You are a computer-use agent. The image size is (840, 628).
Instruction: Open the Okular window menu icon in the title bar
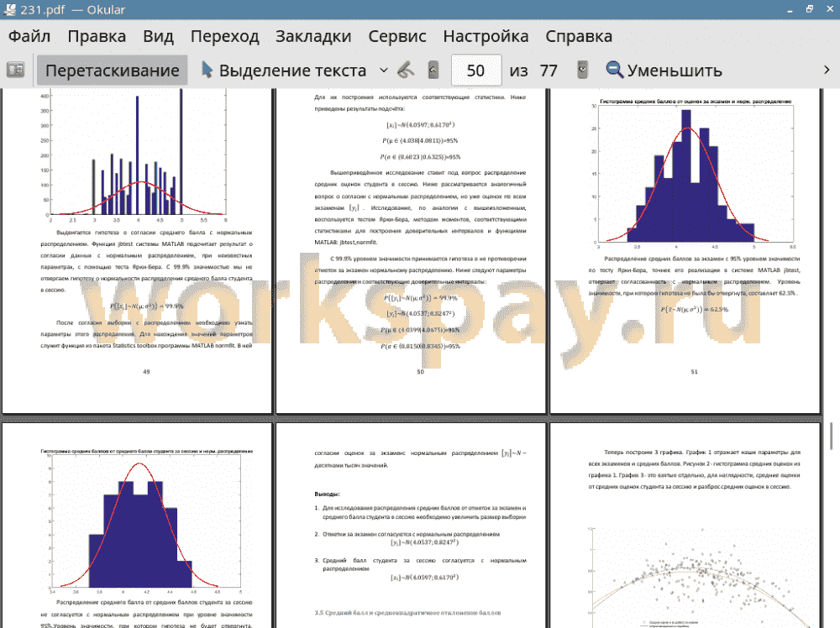(x=9, y=9)
